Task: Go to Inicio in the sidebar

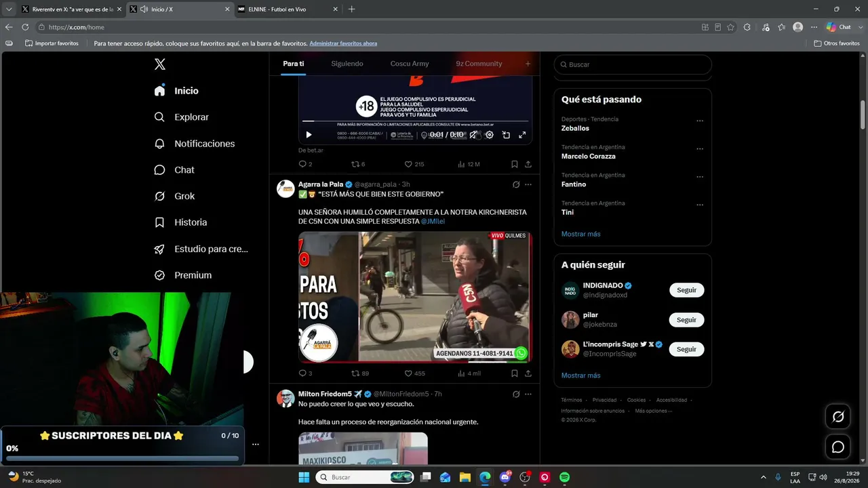Action: point(176,90)
